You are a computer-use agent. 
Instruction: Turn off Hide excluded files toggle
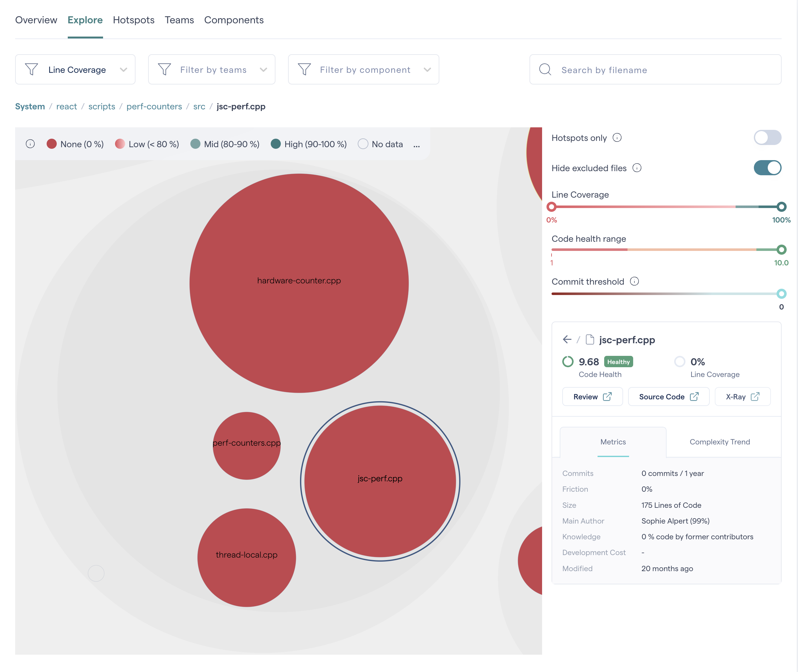tap(767, 168)
